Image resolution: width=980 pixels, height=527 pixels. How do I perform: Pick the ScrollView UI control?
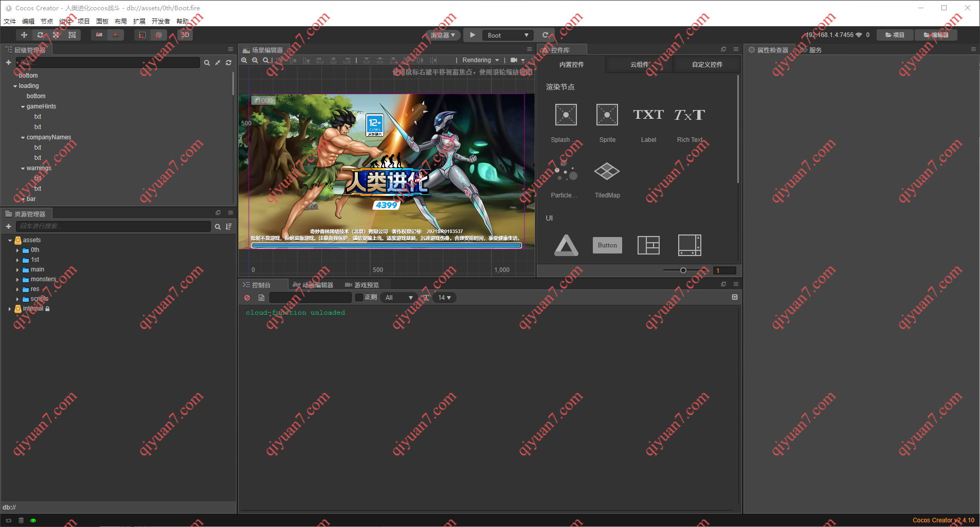[x=689, y=245]
